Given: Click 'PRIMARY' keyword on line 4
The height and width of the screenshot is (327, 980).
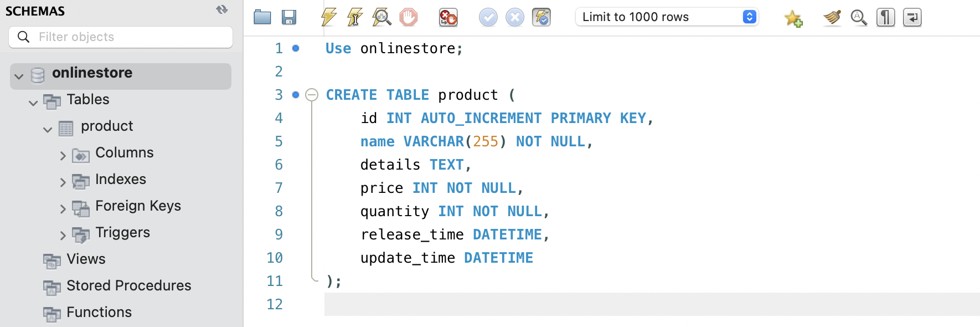Looking at the screenshot, I should pos(581,118).
